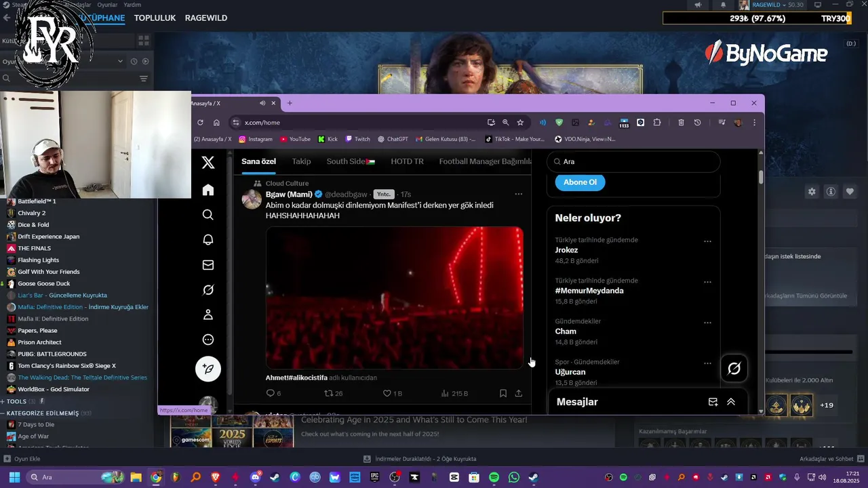Switch to Takip tab on X
868x488 pixels.
click(x=301, y=161)
